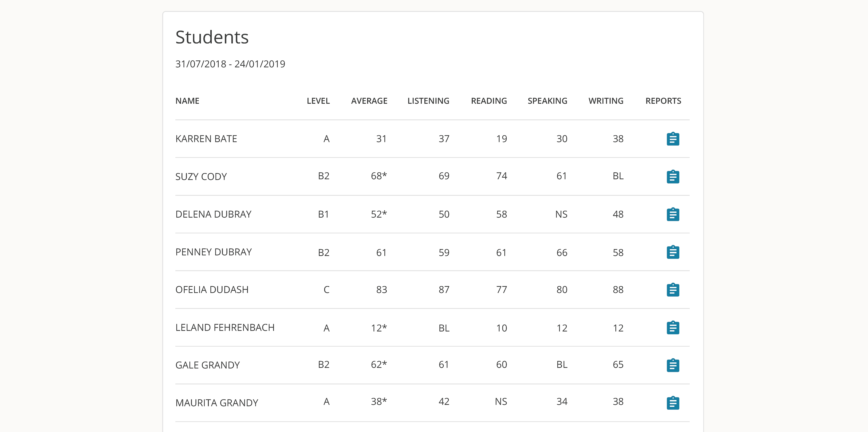Open Suzy Cody's report icon

[x=673, y=177]
